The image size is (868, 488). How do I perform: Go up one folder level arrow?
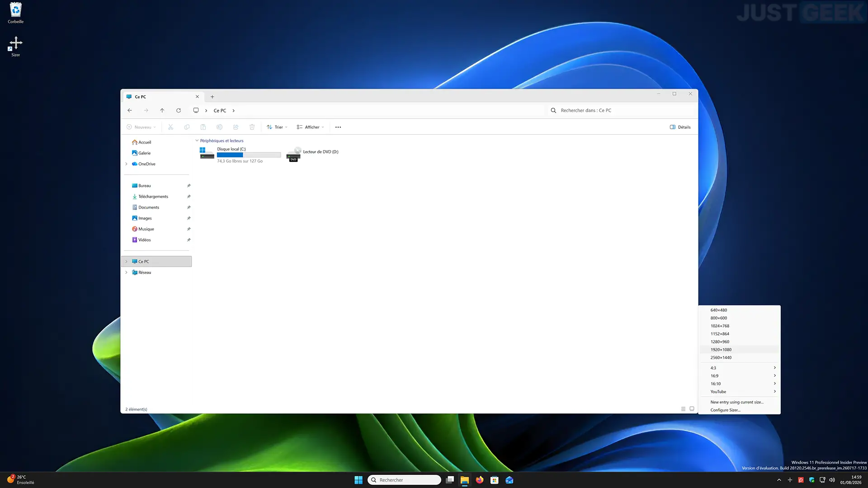coord(162,110)
